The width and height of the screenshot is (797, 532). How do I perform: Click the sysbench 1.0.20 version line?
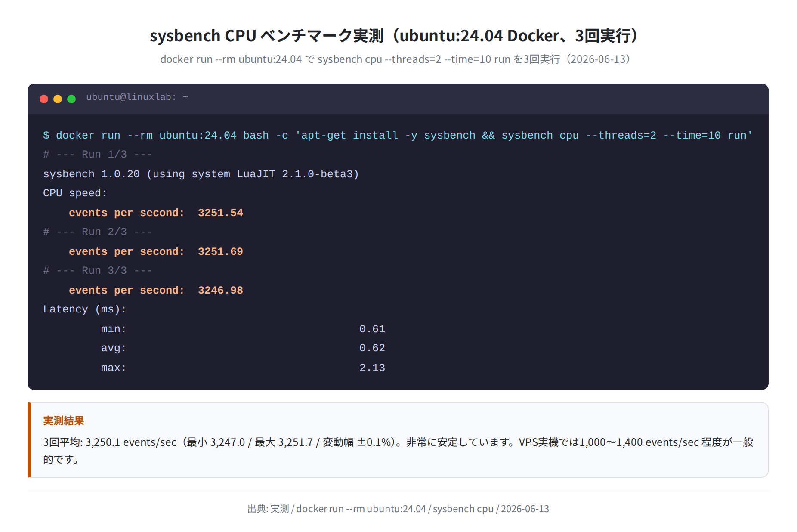(201, 174)
